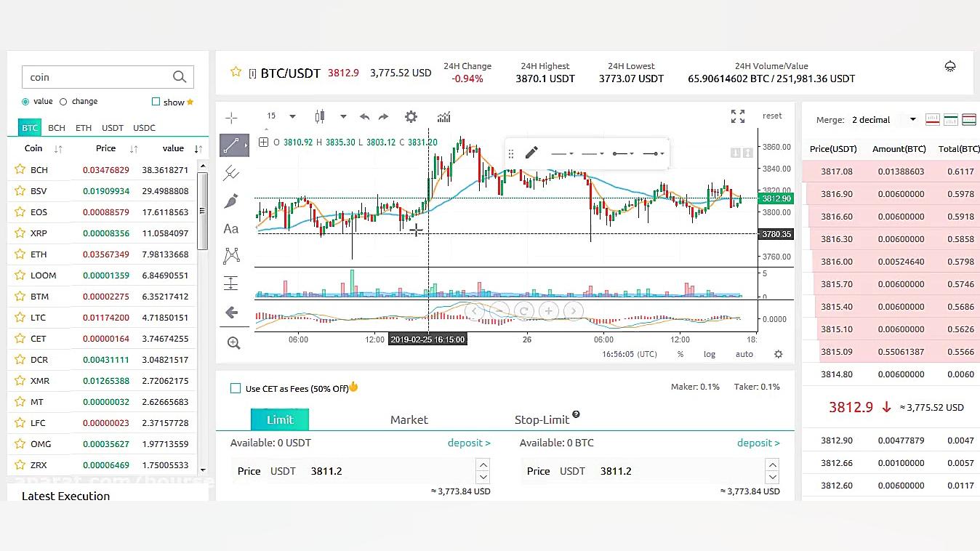The image size is (980, 551).
Task: Toggle log scale on chart
Action: (709, 354)
